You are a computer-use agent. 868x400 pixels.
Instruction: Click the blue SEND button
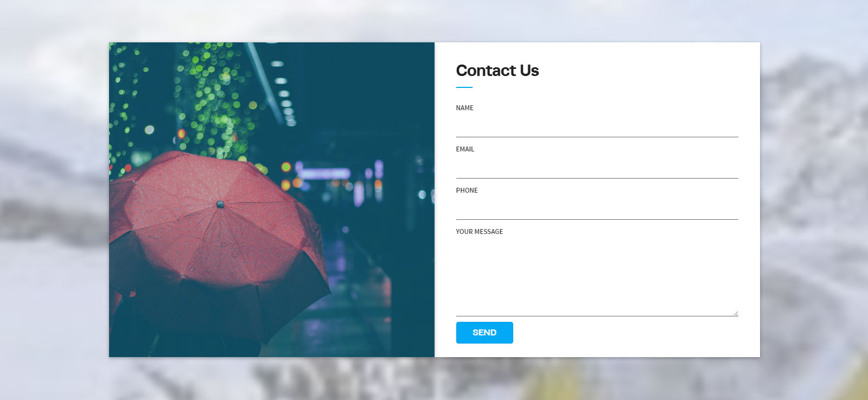click(484, 333)
